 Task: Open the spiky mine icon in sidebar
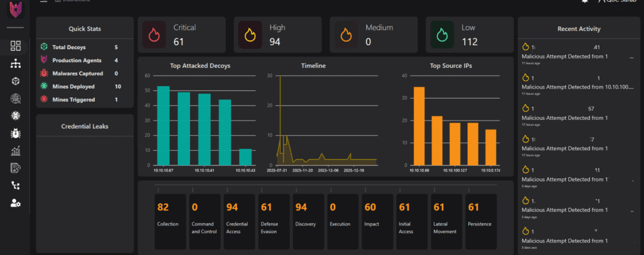[x=16, y=116]
